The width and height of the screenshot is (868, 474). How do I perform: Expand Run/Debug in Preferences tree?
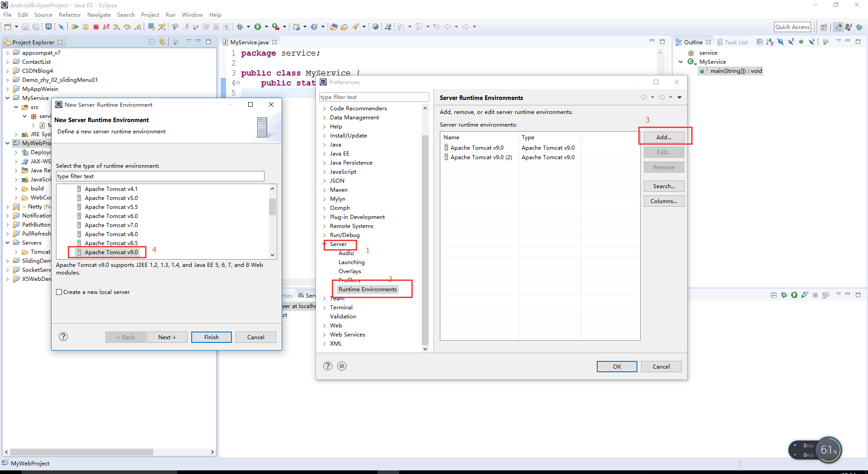tap(325, 235)
